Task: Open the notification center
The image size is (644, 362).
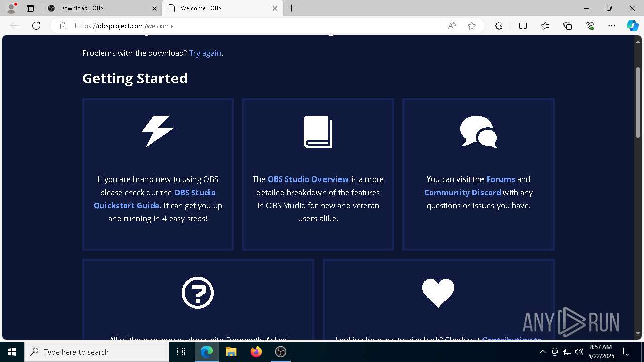Action: click(x=627, y=352)
